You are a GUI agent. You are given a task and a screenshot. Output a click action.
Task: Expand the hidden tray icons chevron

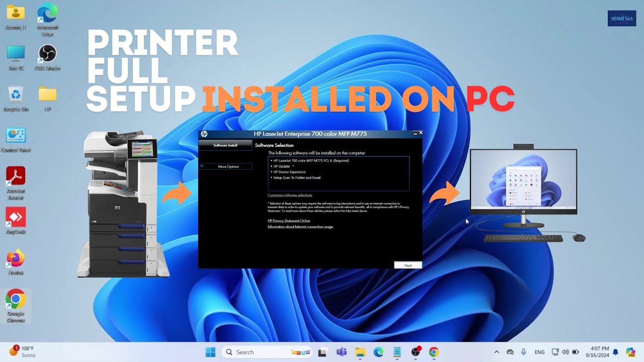coord(497,352)
